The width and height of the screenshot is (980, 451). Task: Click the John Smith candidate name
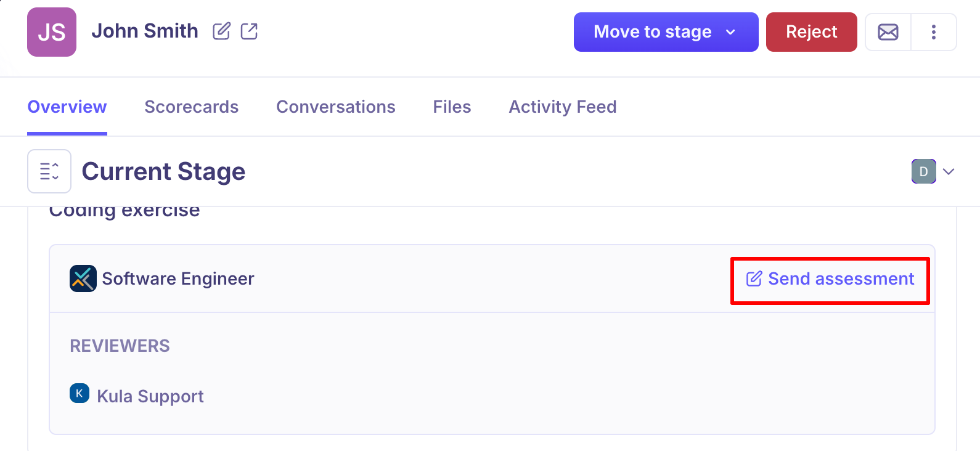(145, 31)
